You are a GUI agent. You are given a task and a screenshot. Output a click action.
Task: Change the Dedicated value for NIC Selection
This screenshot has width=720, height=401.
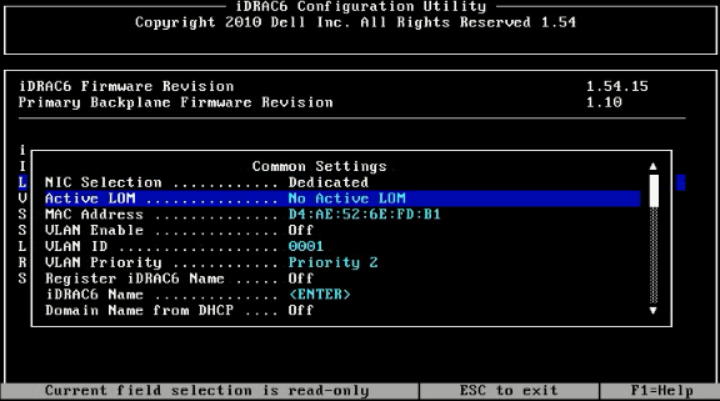click(x=328, y=182)
